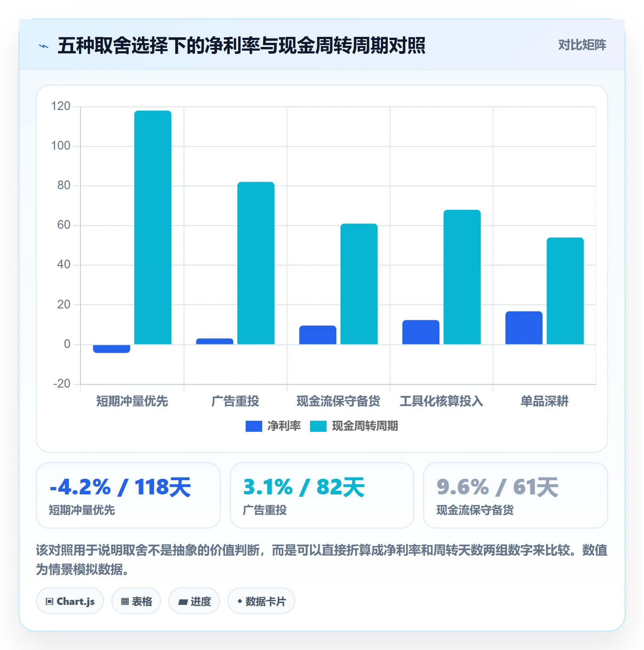The width and height of the screenshot is (644, 650).
Task: Click the 3.1% / 82天 value
Action: pyautogui.click(x=304, y=487)
